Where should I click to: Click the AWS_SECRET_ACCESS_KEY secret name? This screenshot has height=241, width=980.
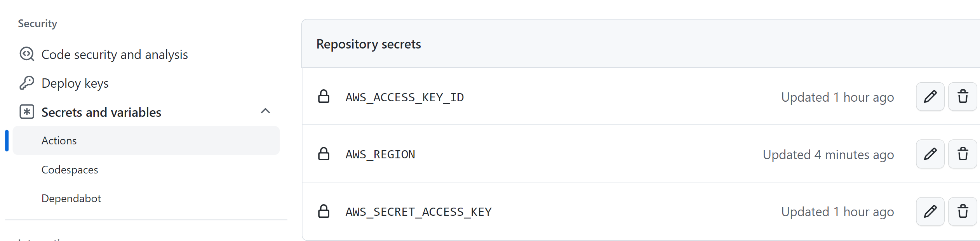tap(419, 212)
